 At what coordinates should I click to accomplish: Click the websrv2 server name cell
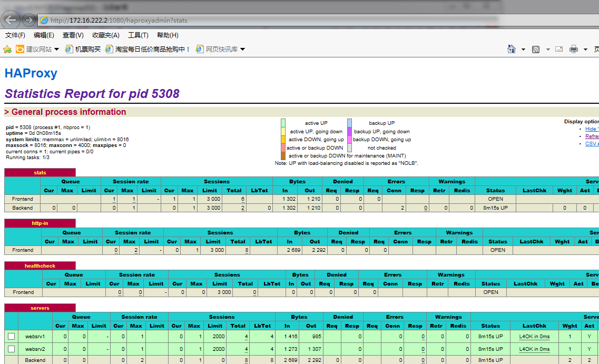click(35, 349)
